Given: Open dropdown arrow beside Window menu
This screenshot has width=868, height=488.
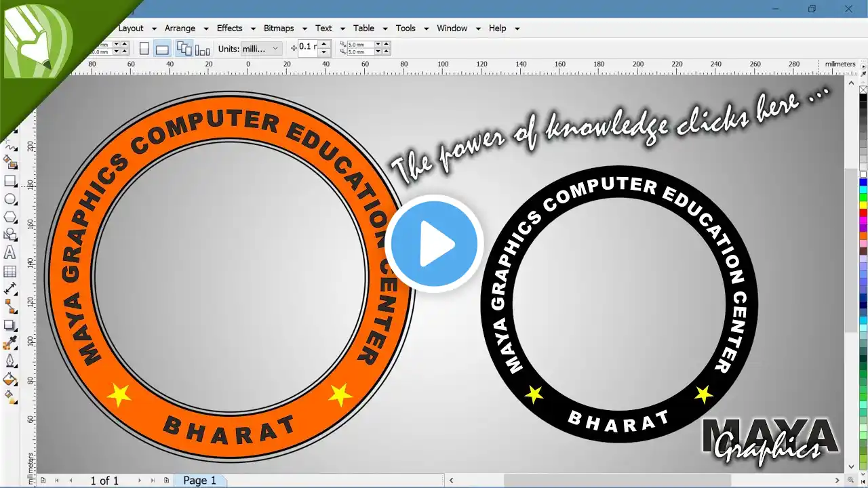Looking at the screenshot, I should (x=478, y=28).
